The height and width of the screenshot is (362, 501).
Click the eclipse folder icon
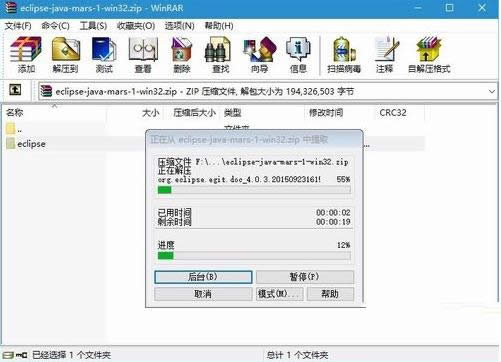pos(10,144)
